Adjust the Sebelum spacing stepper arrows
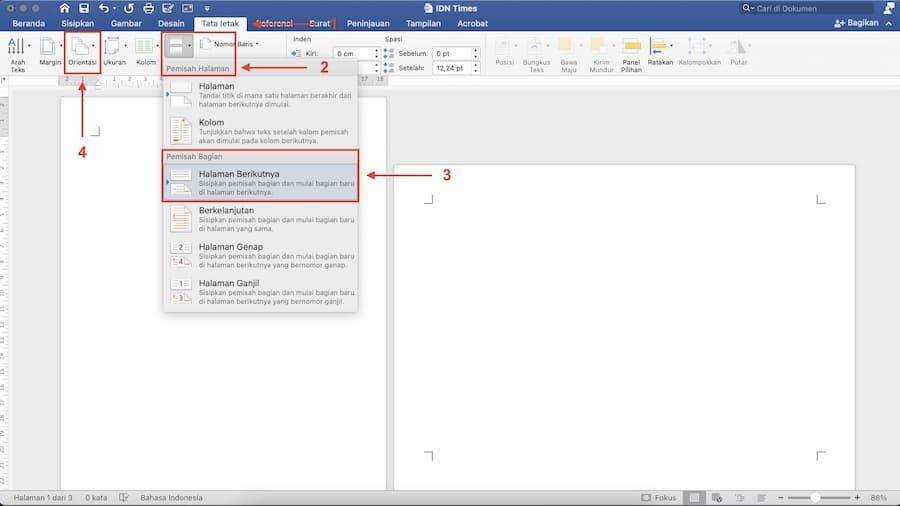This screenshot has height=506, width=900. pyautogui.click(x=476, y=53)
